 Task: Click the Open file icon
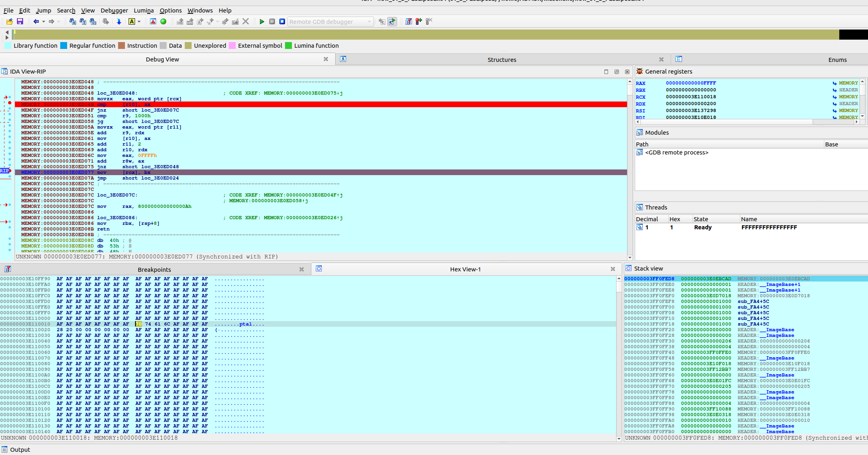(9, 21)
